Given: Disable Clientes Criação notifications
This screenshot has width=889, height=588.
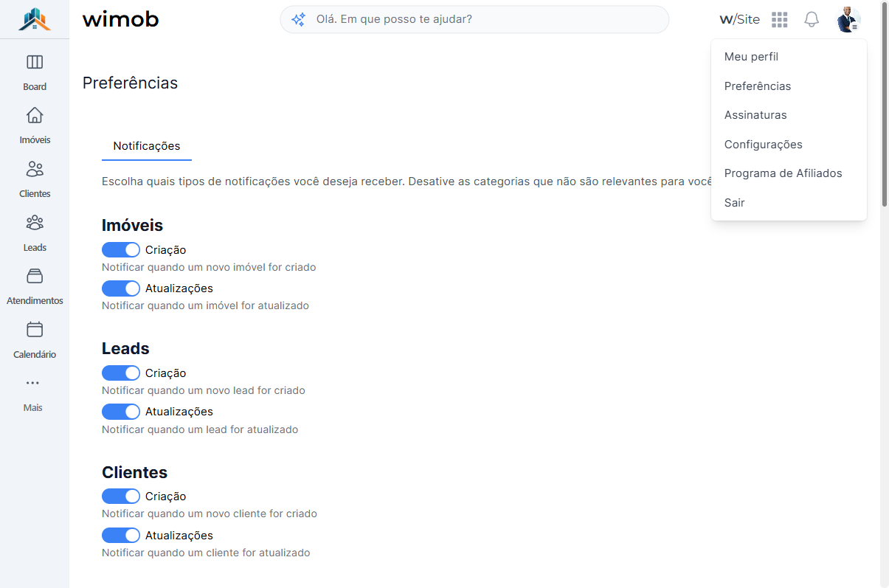Looking at the screenshot, I should [x=121, y=496].
